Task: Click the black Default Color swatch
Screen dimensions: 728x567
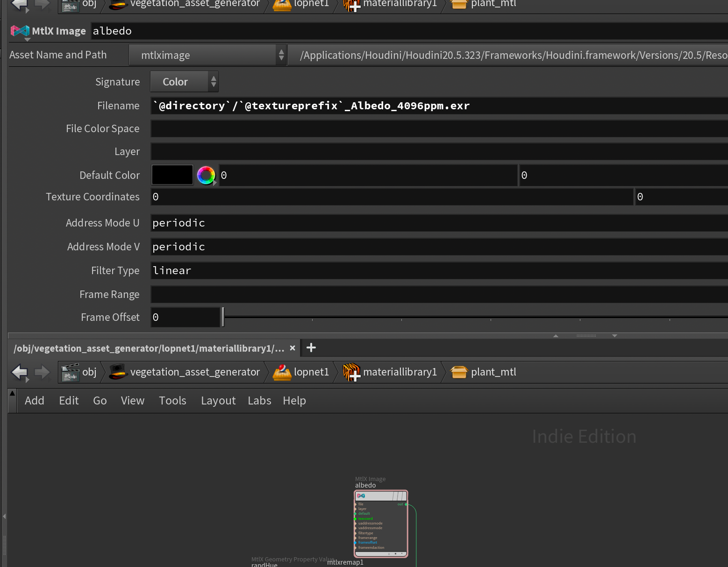Action: click(172, 175)
